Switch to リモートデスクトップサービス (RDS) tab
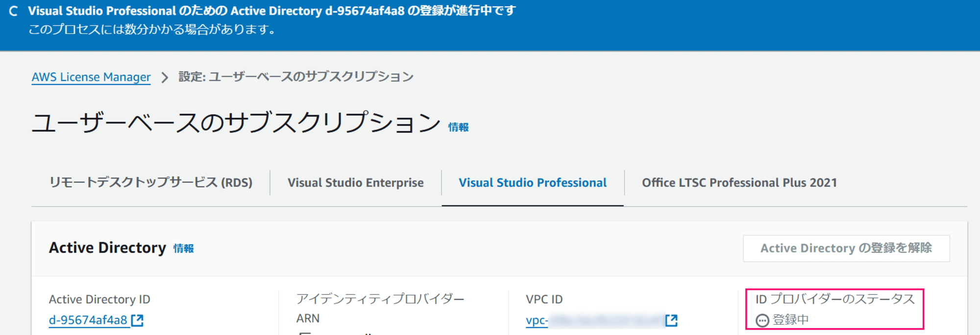The width and height of the screenshot is (980, 335). point(151,182)
